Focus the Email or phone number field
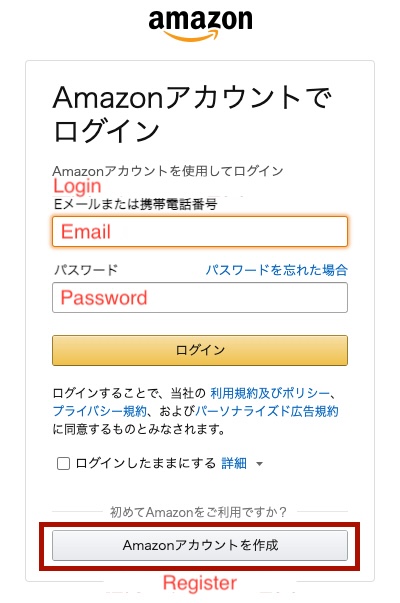Viewport: 400px width, 603px height. (x=200, y=232)
